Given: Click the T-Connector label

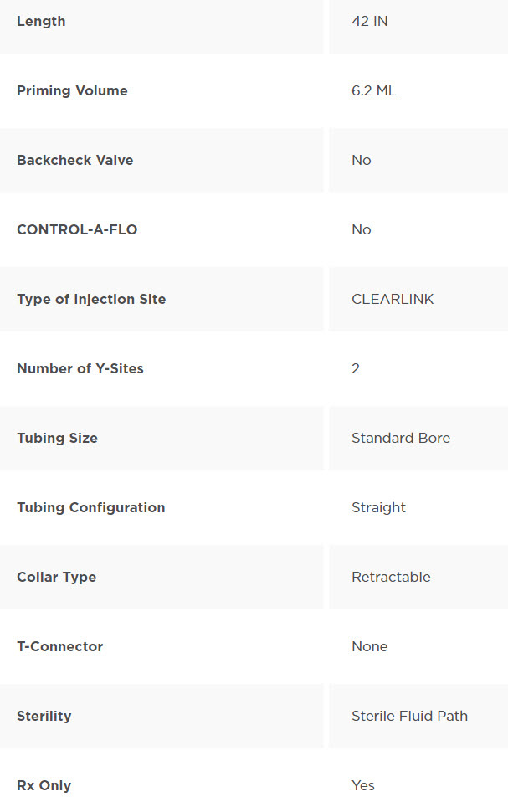Looking at the screenshot, I should [59, 646].
